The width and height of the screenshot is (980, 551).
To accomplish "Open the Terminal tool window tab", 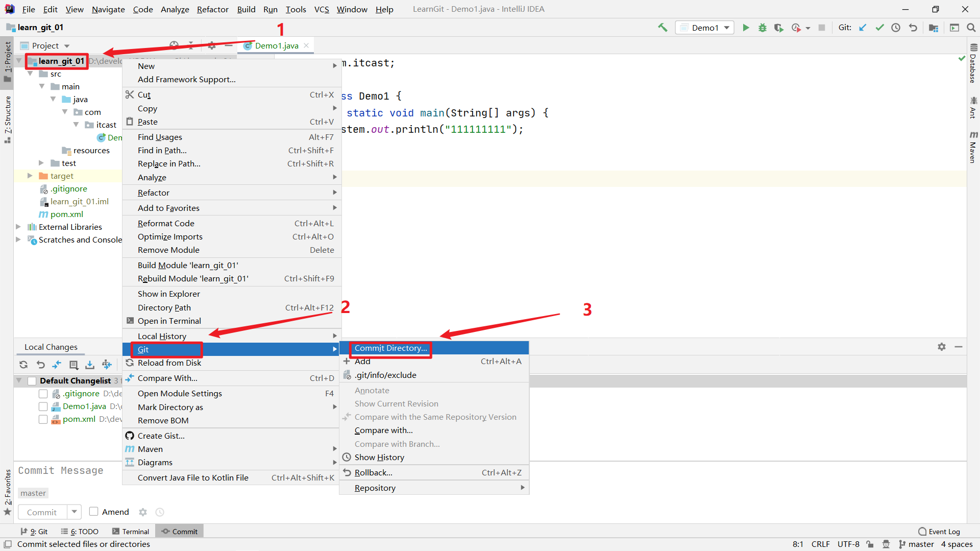I will 131,532.
